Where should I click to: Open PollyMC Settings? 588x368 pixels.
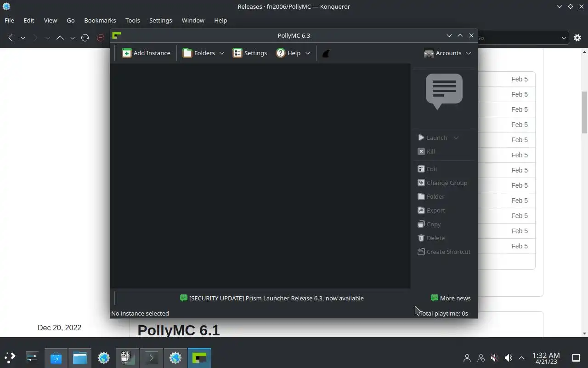250,53
